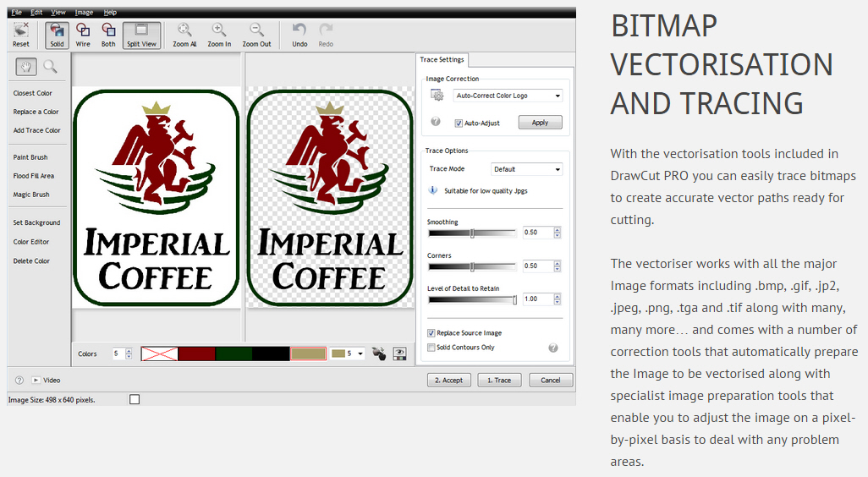Adjust the Colors count stepper
This screenshot has height=477, width=868.
129,354
